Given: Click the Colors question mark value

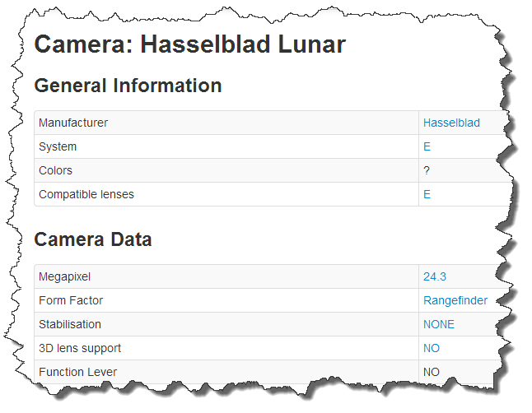Looking at the screenshot, I should click(x=427, y=170).
